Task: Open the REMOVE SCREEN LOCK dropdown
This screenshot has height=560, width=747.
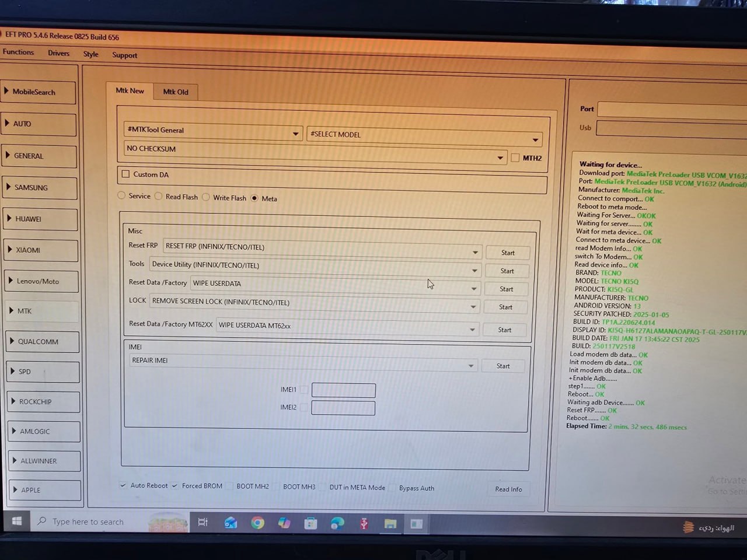Action: 315,303
